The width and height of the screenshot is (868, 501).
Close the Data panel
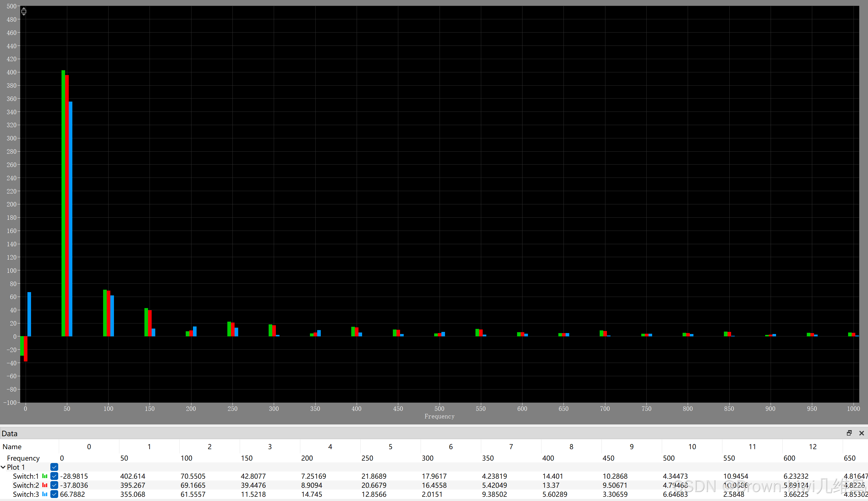pyautogui.click(x=861, y=433)
